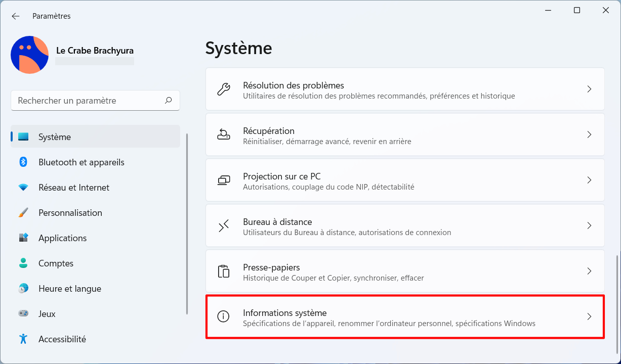Click the Wi-Fi icon for Réseau et Internet
This screenshot has width=621, height=364.
(23, 188)
